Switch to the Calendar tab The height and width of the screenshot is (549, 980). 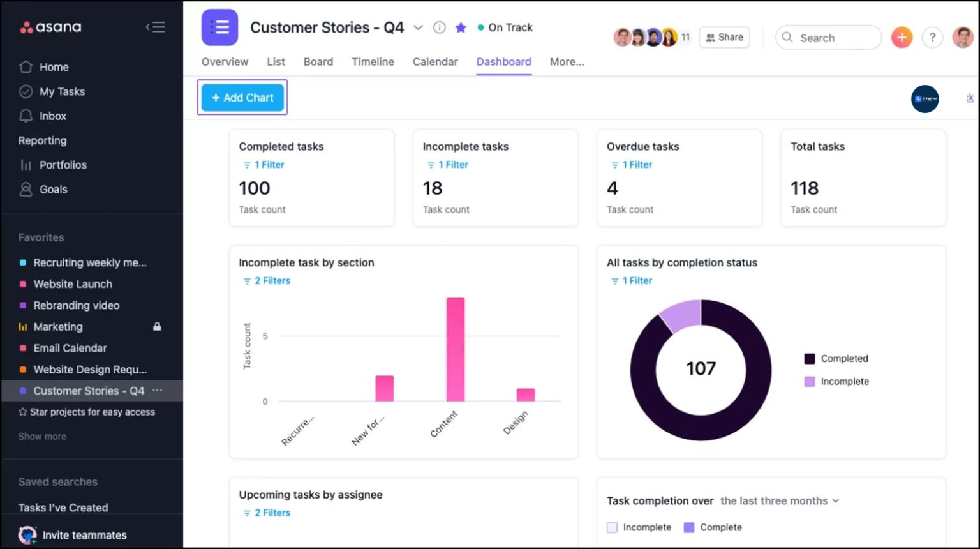pyautogui.click(x=435, y=62)
